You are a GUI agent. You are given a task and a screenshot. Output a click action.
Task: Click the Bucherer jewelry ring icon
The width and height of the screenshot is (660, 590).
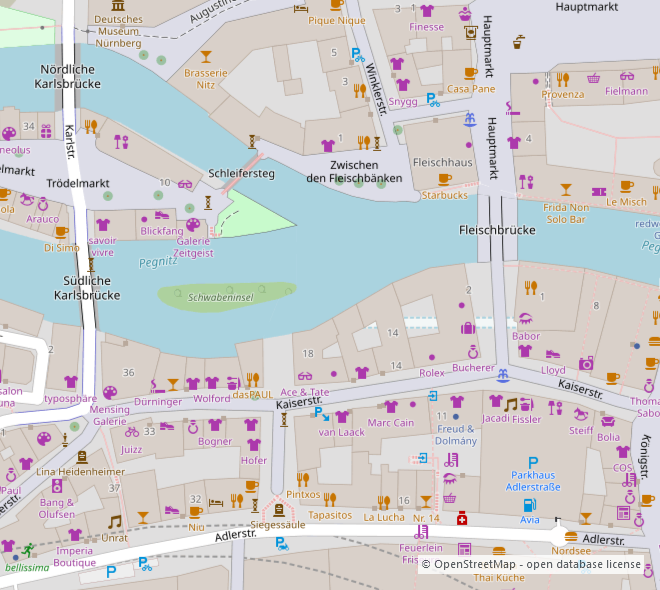coord(473,351)
